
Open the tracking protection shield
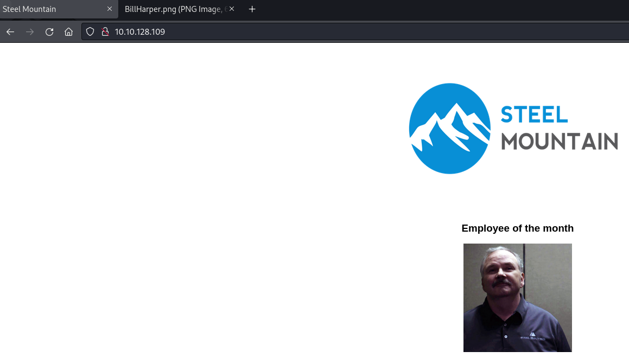90,31
